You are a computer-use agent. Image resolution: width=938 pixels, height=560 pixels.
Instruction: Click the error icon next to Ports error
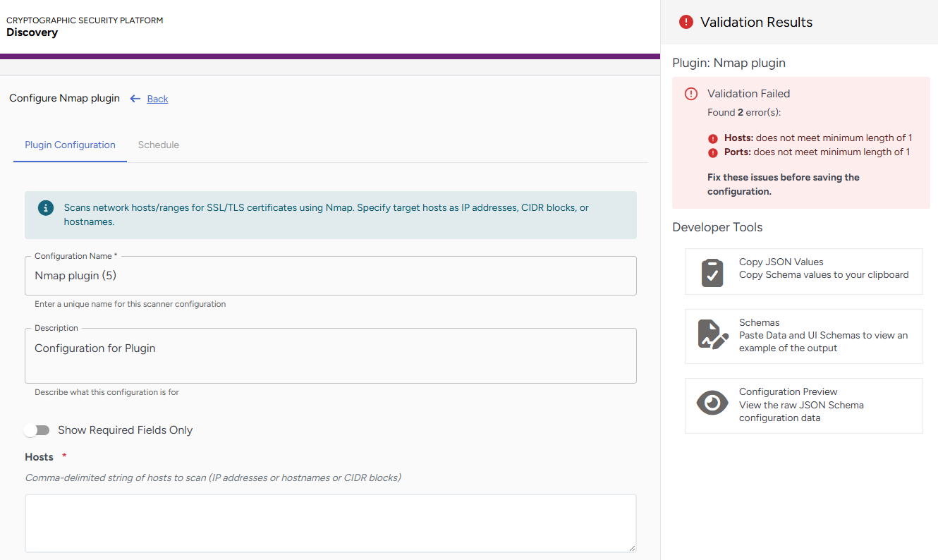(713, 152)
